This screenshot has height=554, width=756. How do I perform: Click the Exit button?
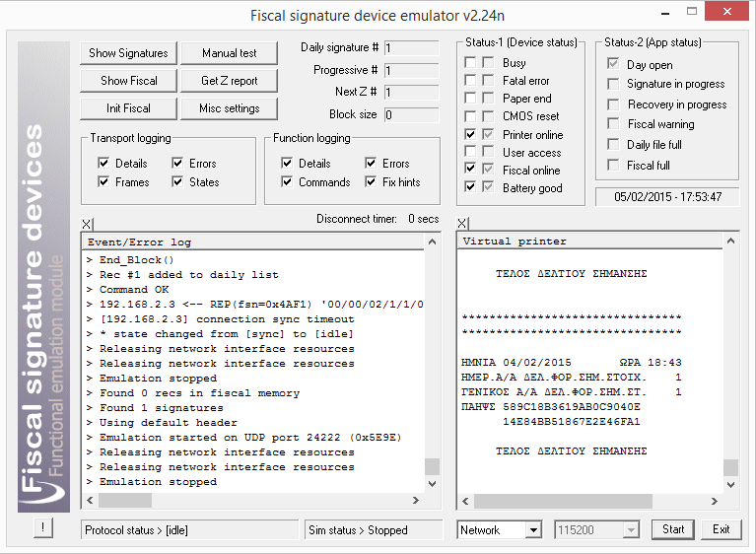[x=722, y=529]
